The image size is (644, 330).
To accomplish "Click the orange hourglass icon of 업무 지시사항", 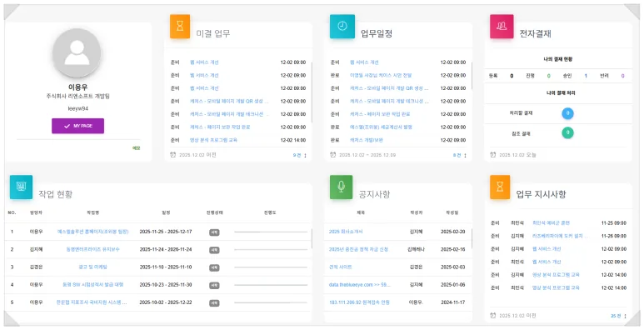I will (500, 187).
